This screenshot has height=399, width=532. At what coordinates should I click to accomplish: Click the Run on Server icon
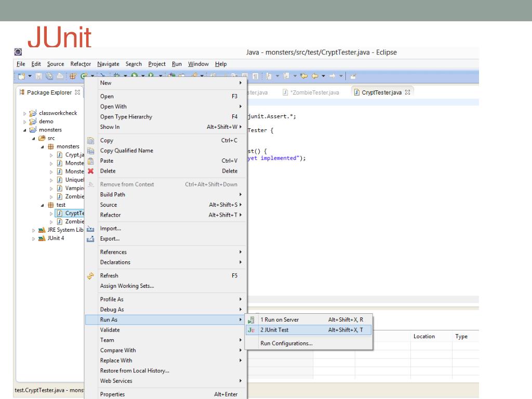pos(251,320)
